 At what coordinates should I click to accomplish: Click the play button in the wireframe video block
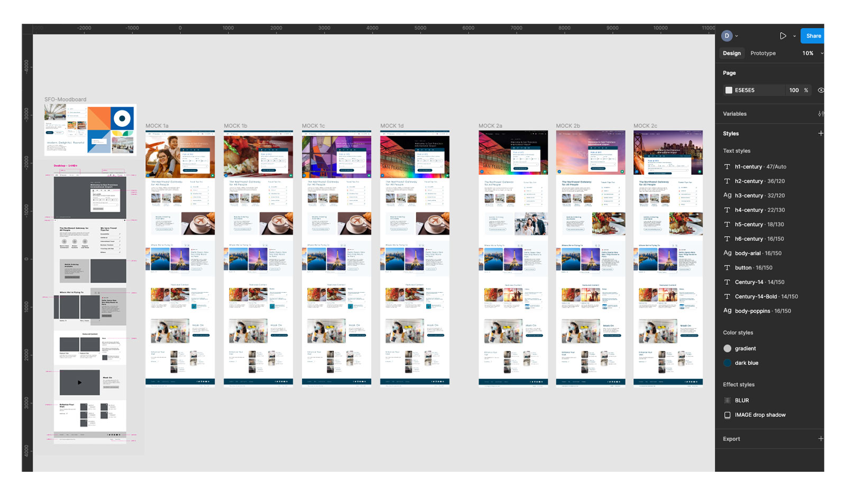(80, 382)
